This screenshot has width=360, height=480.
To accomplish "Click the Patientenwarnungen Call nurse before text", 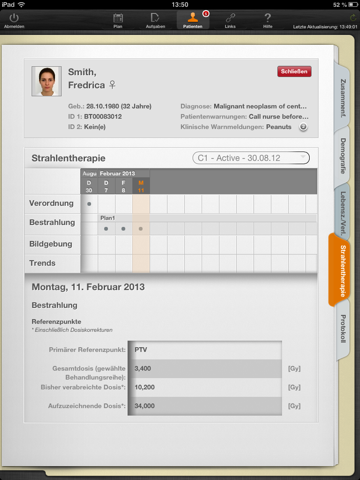I will pyautogui.click(x=279, y=117).
